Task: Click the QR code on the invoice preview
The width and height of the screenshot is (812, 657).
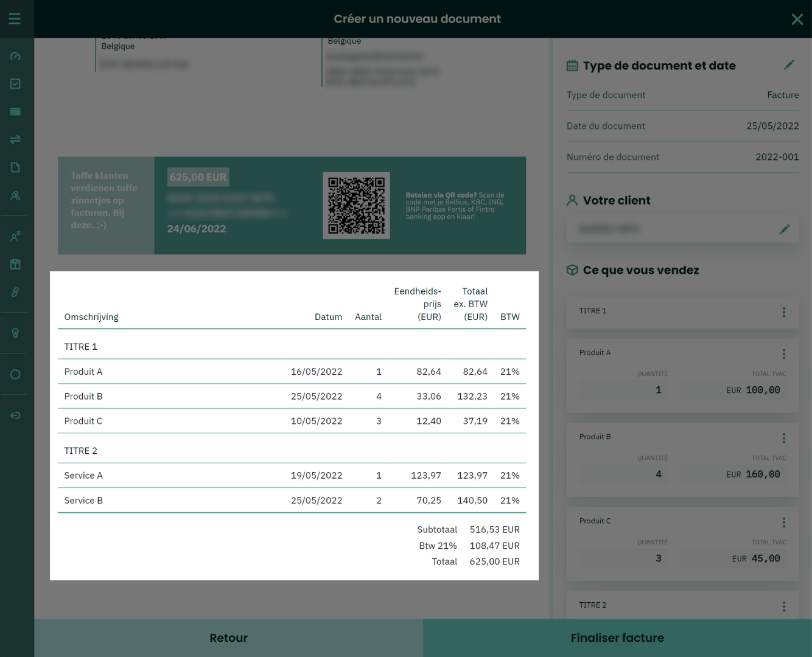Action: click(357, 206)
